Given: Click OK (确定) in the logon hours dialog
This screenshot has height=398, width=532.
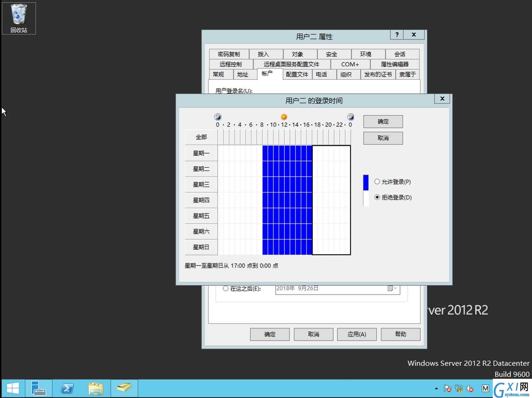Looking at the screenshot, I should coord(383,122).
